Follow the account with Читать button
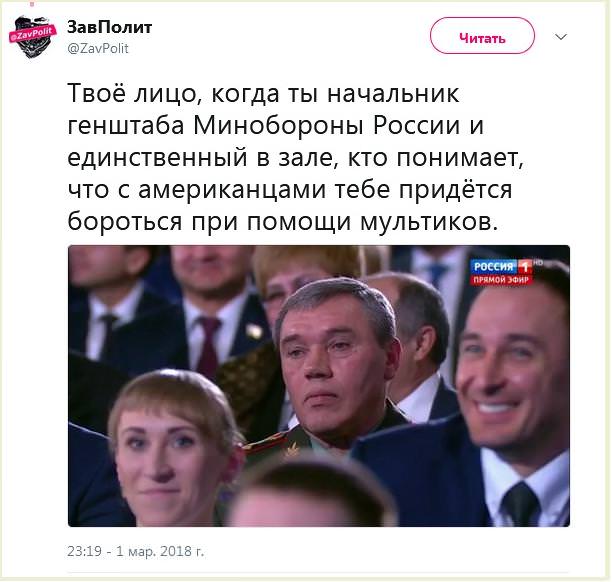Screen dimensions: 612x582 (x=482, y=36)
